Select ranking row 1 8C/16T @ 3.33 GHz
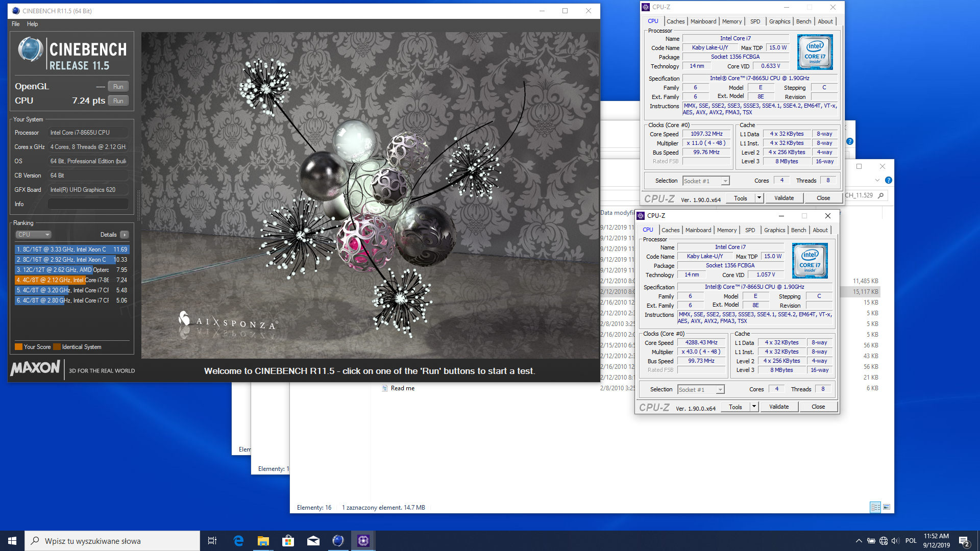Screen dimensions: 980x551 tap(72, 249)
